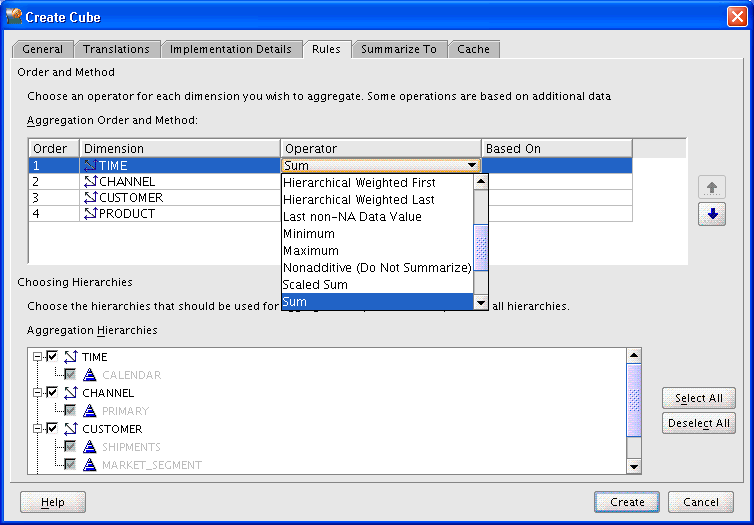The image size is (754, 525).
Task: Choose Scaled Sum from the operator list
Action: tap(377, 285)
